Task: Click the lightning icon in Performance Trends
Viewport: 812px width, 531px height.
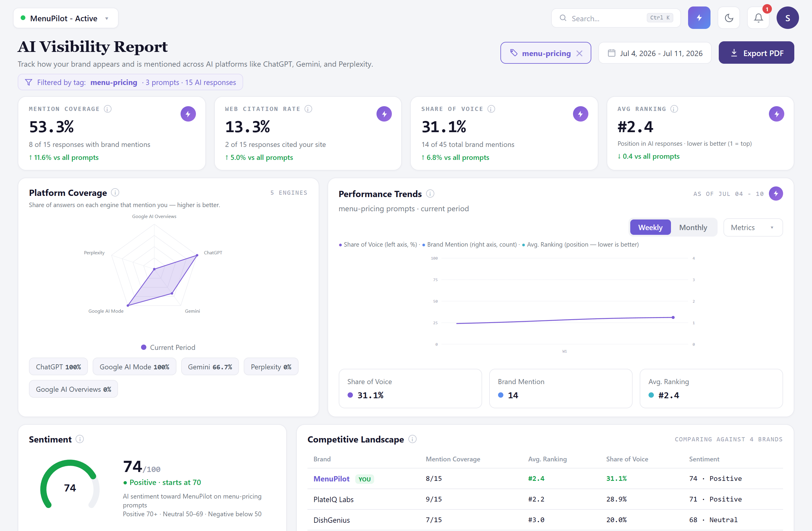Action: [x=776, y=194]
